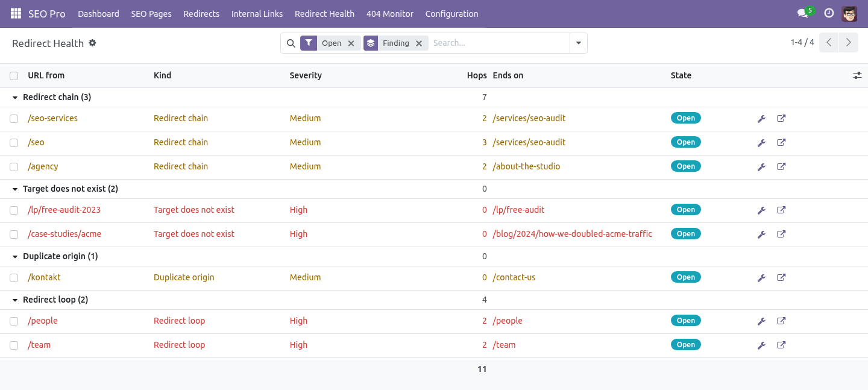Open the Redirects menu
This screenshot has width=868, height=390.
click(x=201, y=14)
